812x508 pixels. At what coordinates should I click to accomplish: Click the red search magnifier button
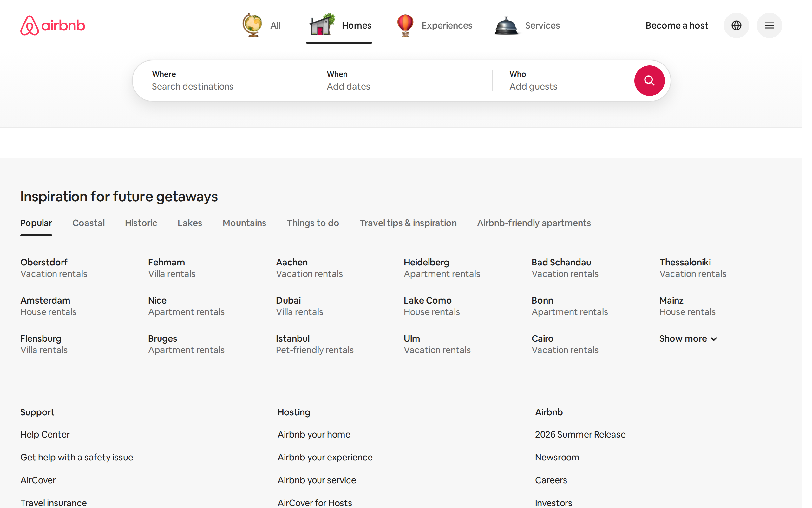(649, 81)
